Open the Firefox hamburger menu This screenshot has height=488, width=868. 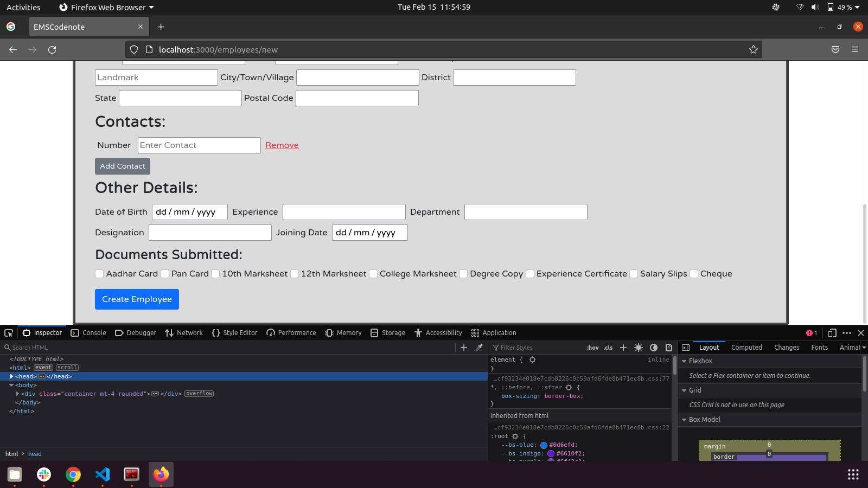point(855,49)
